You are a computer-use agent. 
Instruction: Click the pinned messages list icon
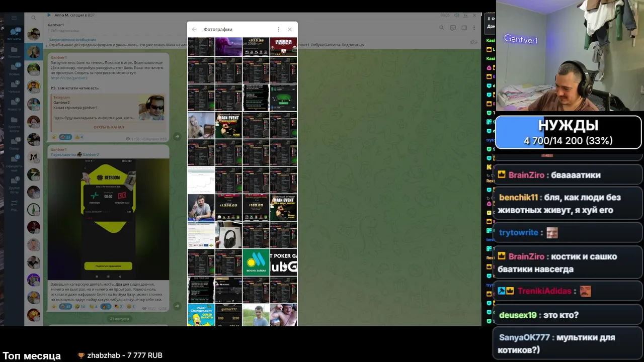pyautogui.click(x=473, y=42)
